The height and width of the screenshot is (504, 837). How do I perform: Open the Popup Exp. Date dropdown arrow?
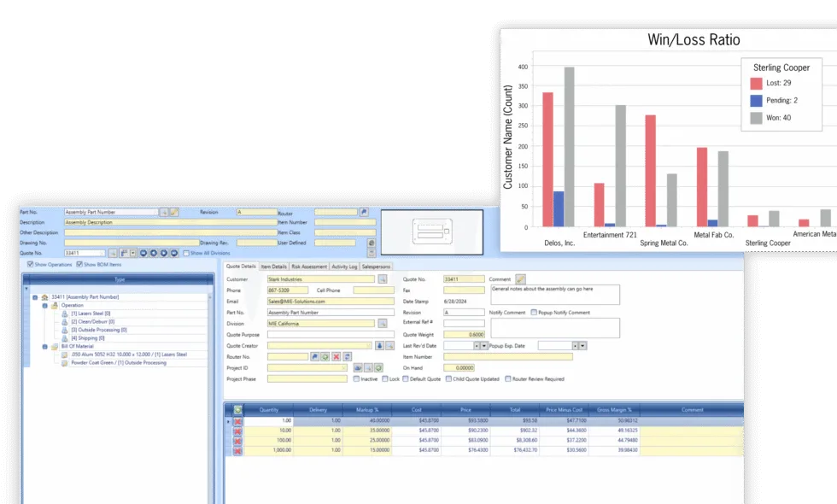tap(582, 346)
